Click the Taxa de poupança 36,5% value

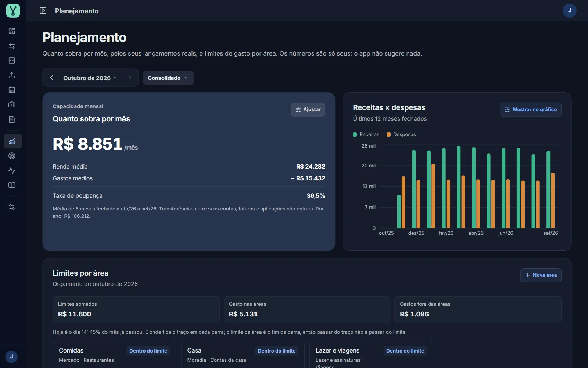(316, 196)
